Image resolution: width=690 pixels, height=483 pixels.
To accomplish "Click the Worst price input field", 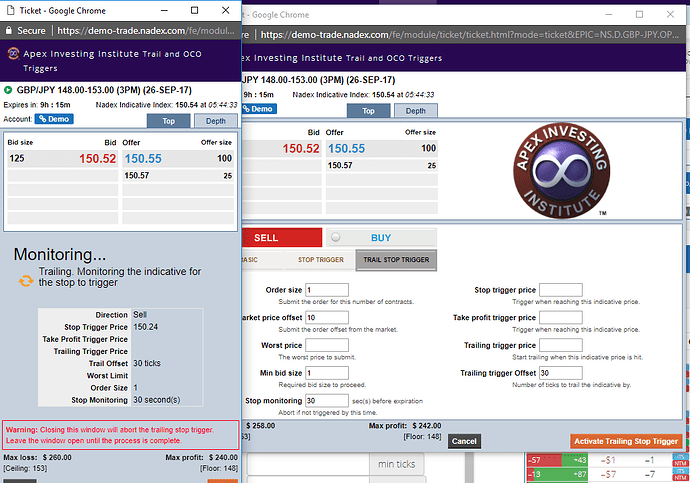I will (327, 345).
